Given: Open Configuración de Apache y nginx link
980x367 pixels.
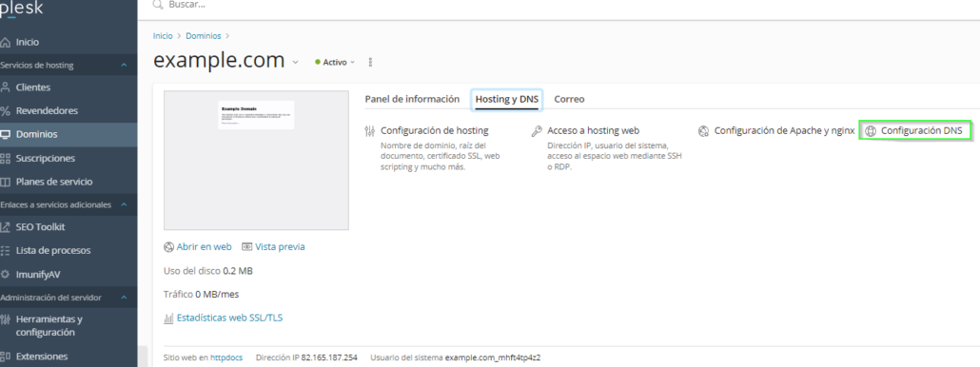Looking at the screenshot, I should 784,131.
